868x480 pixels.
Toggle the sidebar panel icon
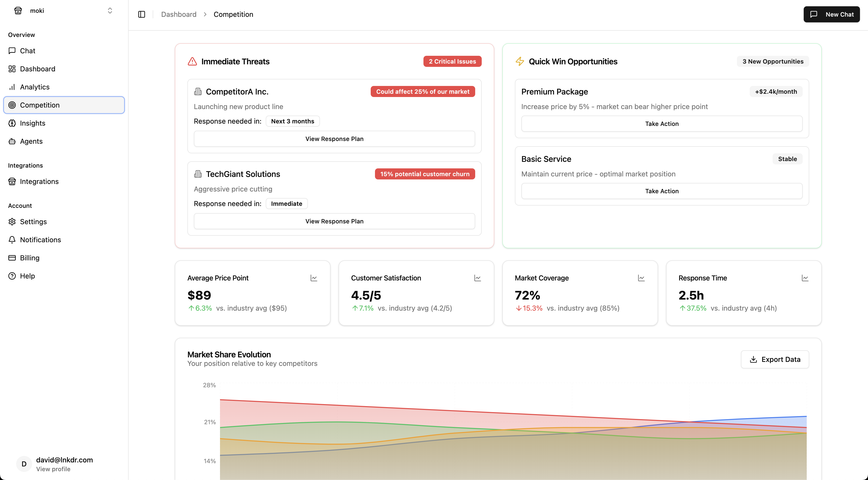tap(141, 14)
